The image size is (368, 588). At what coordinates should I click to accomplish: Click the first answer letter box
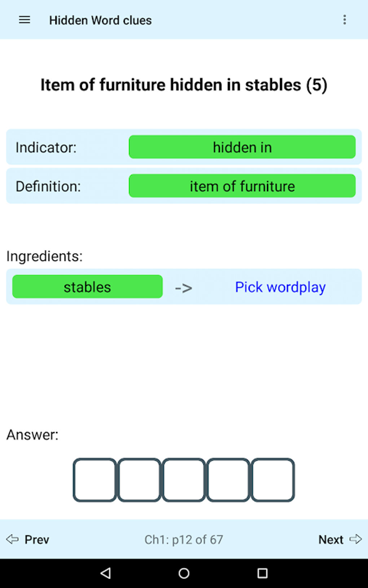coord(95,480)
